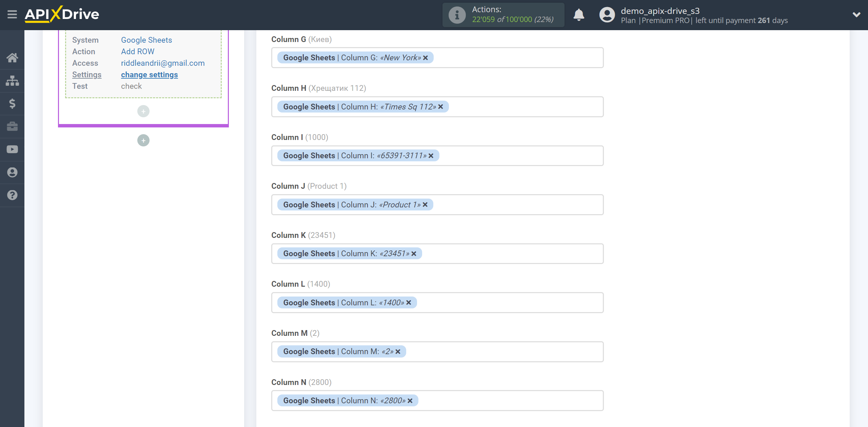The height and width of the screenshot is (427, 868).
Task: Open the user avatar icon
Action: (x=607, y=15)
